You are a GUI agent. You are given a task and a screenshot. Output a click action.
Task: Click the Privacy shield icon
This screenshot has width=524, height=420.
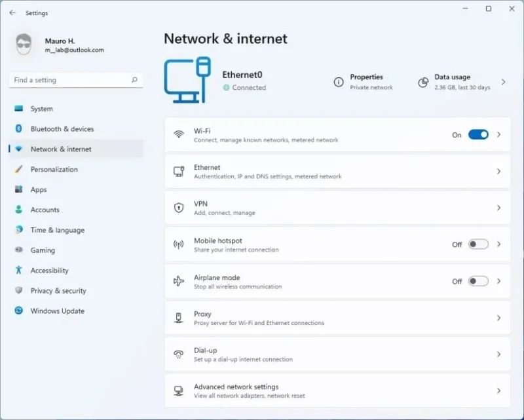[x=19, y=290]
